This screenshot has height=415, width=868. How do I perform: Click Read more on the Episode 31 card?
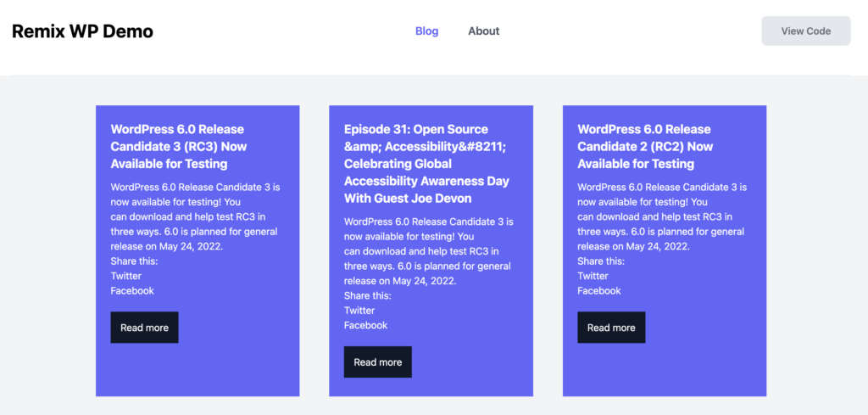click(x=377, y=362)
